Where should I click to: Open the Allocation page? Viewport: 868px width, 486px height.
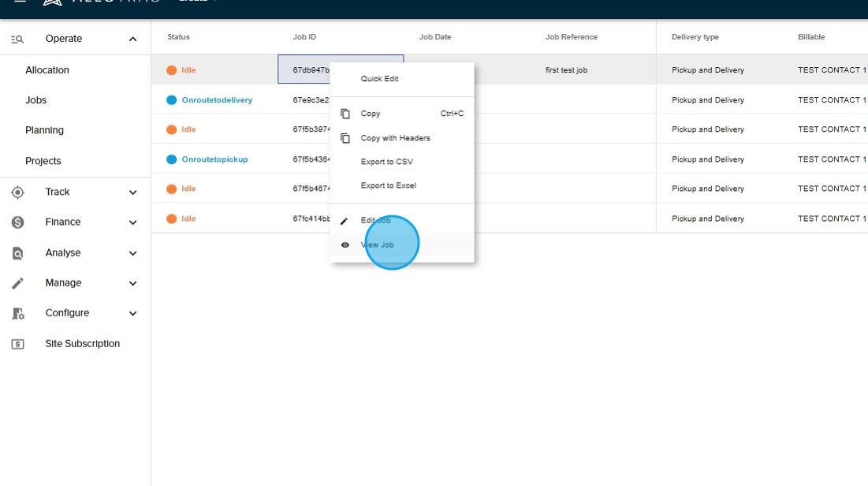(x=47, y=70)
